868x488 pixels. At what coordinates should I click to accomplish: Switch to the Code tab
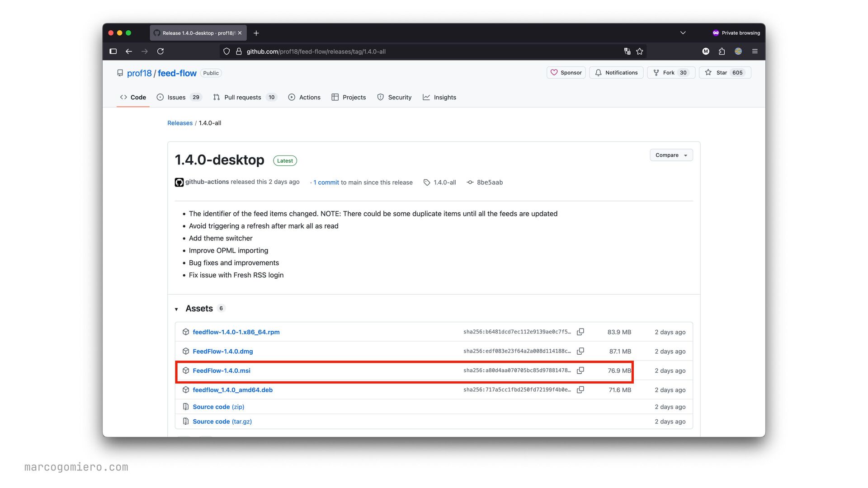(133, 97)
